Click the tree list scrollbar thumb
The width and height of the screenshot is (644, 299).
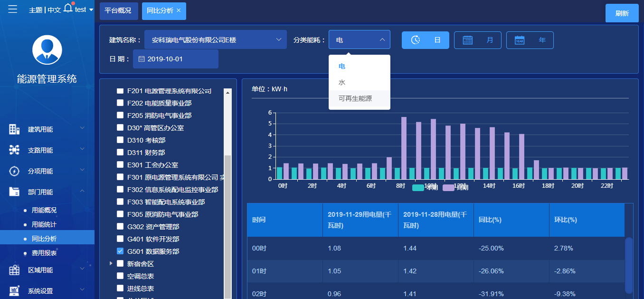[227, 227]
